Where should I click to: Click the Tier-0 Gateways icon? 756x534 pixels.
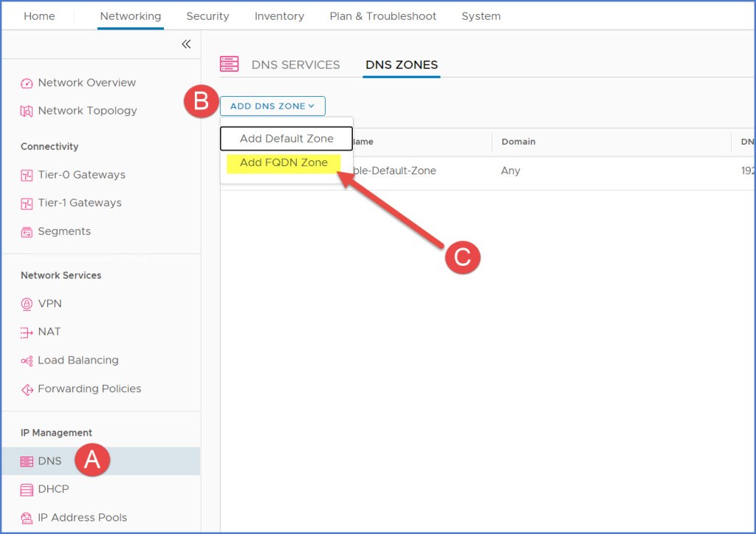point(27,175)
